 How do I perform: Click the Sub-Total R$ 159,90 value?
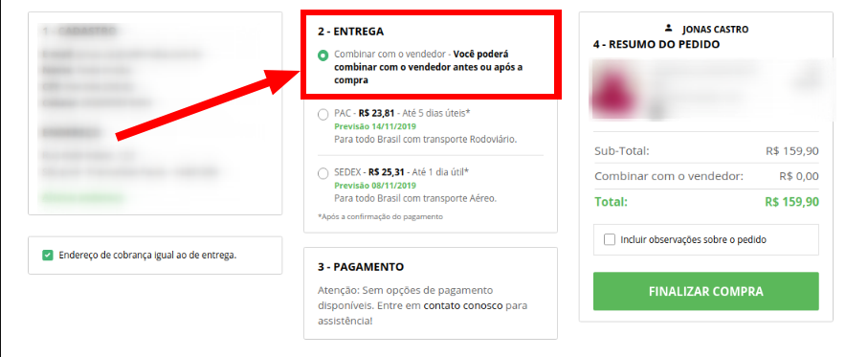click(x=792, y=151)
